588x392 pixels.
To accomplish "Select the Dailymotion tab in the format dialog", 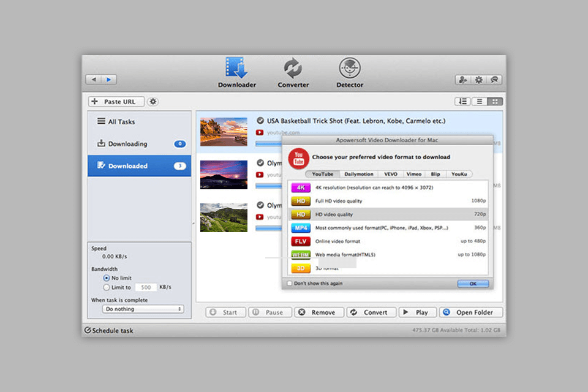I will (358, 174).
